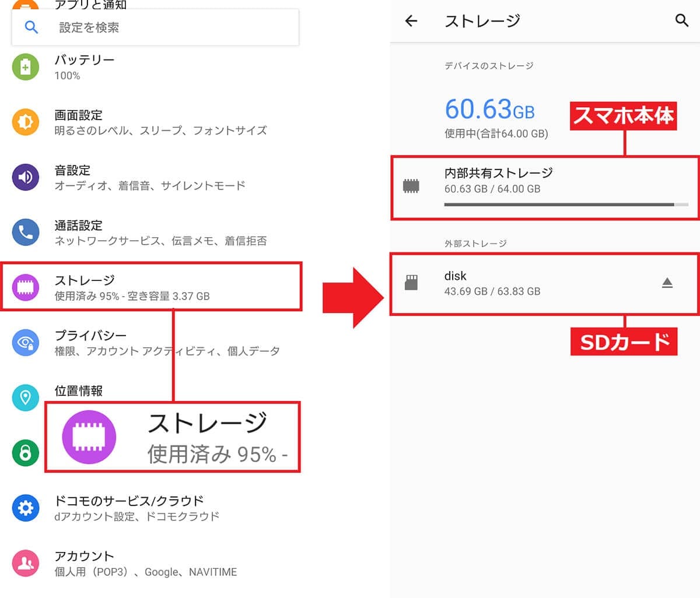Open 音設定 row
The image size is (700, 598).
tap(152, 177)
